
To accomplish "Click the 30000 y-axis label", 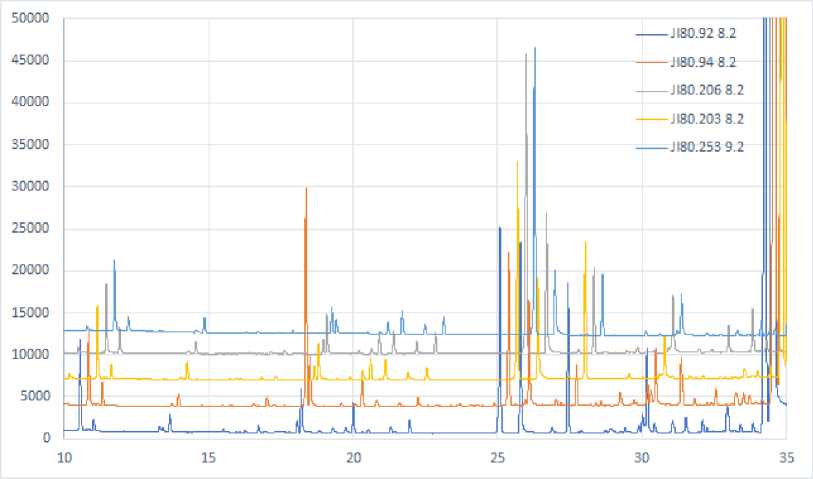I will click(30, 186).
